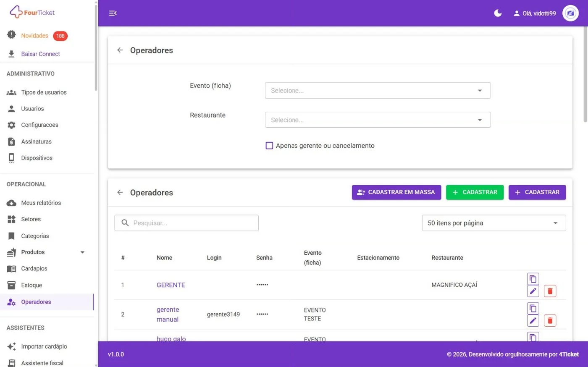
Task: Open the GERENTE operator link
Action: click(171, 285)
